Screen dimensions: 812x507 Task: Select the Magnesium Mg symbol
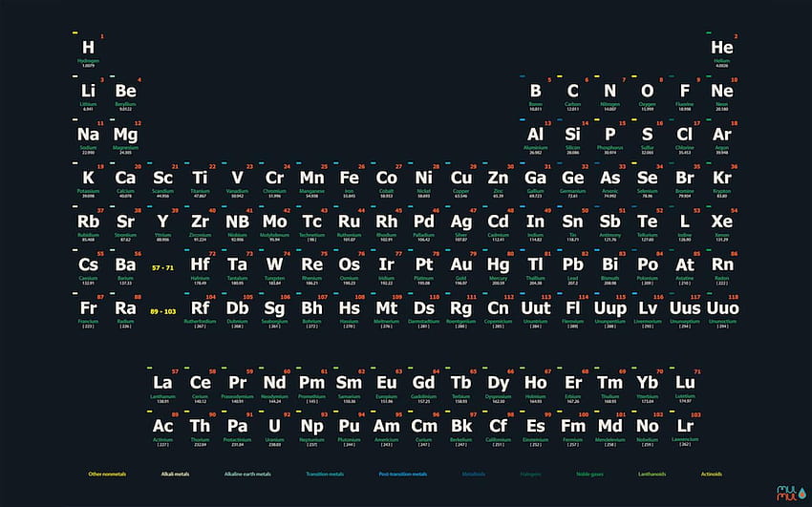point(126,136)
